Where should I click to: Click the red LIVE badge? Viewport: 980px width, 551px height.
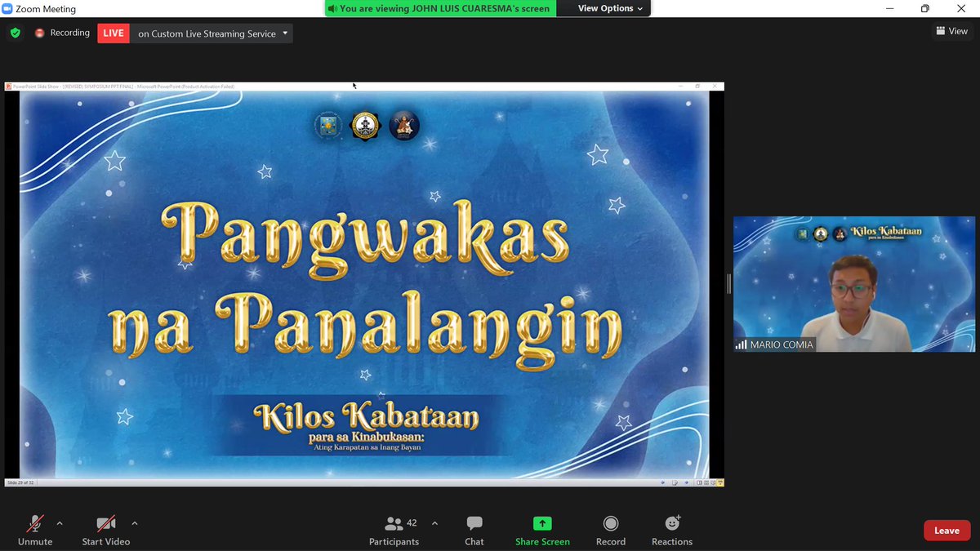[x=114, y=33]
